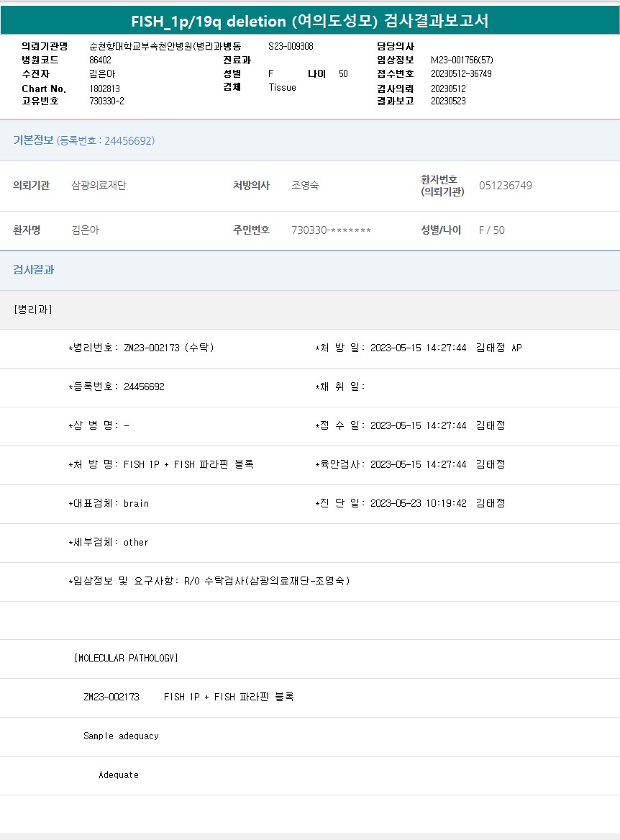Click the 임상정보 및 요구사항 line
This screenshot has height=840, width=620.
point(209,582)
